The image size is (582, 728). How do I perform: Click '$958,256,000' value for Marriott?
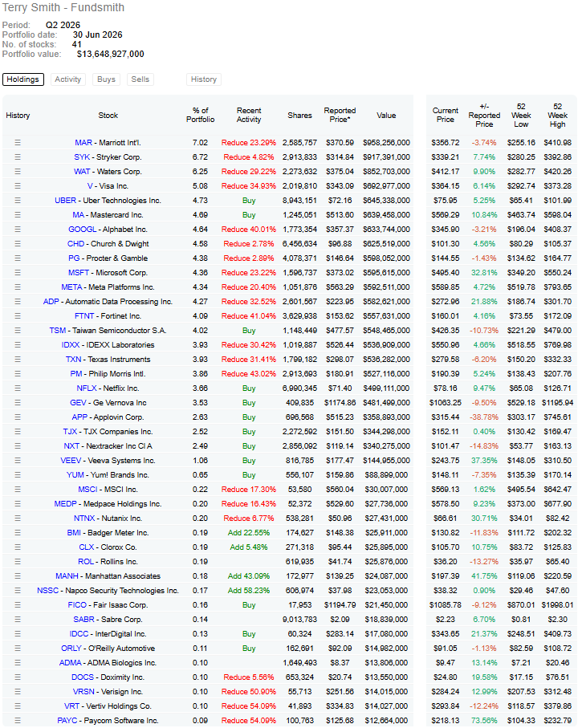click(386, 143)
